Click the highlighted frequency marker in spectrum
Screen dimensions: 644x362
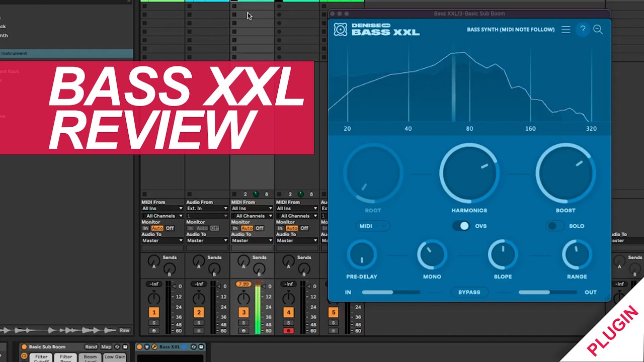click(x=453, y=87)
